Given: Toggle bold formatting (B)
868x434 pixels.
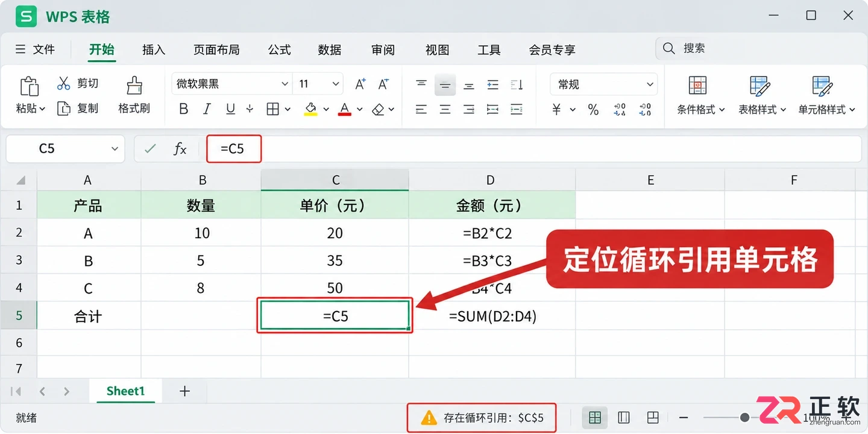Looking at the screenshot, I should click(184, 109).
